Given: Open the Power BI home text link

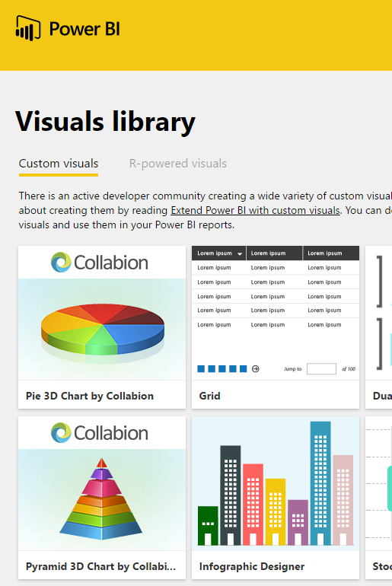Looking at the screenshot, I should [84, 29].
